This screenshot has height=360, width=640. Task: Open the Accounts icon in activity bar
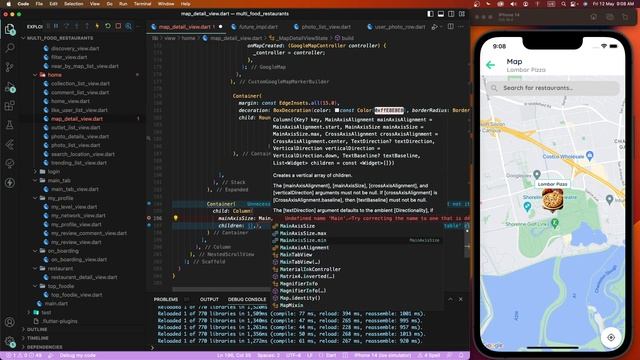pyautogui.click(x=10, y=322)
